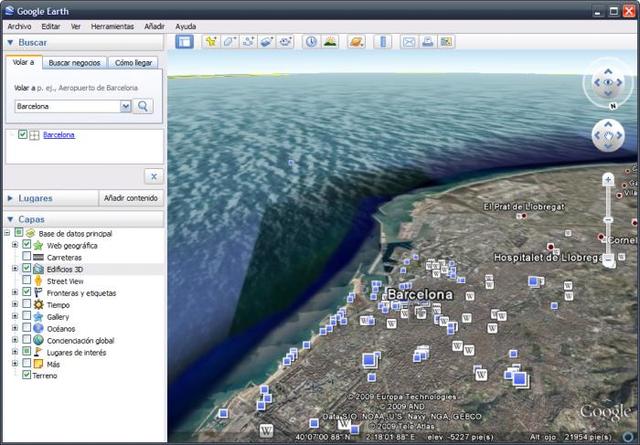This screenshot has width=640, height=445.
Task: Switch to the Cómo llegar tab
Action: point(133,63)
